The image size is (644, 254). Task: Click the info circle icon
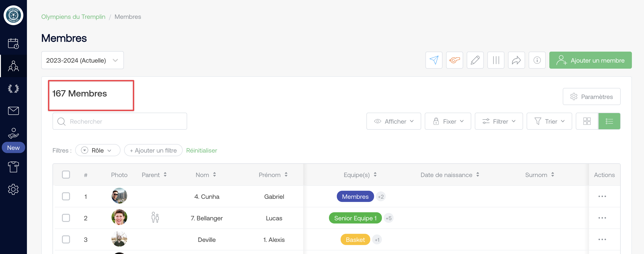pos(537,60)
